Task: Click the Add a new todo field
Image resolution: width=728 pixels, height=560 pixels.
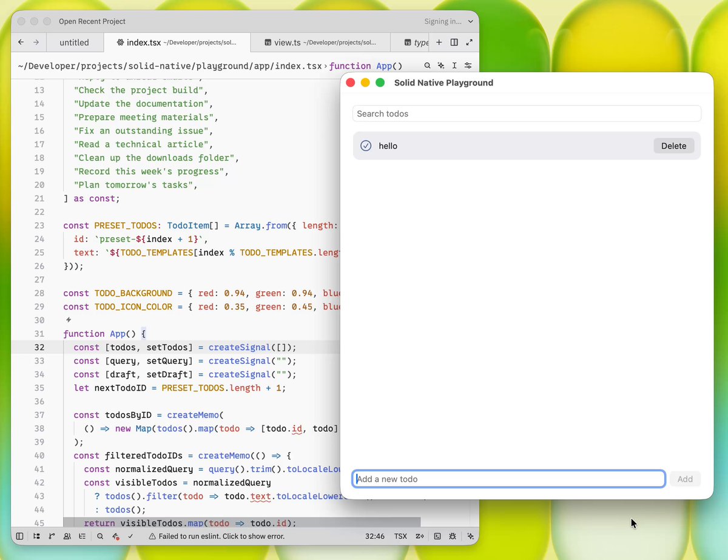Action: pyautogui.click(x=509, y=479)
